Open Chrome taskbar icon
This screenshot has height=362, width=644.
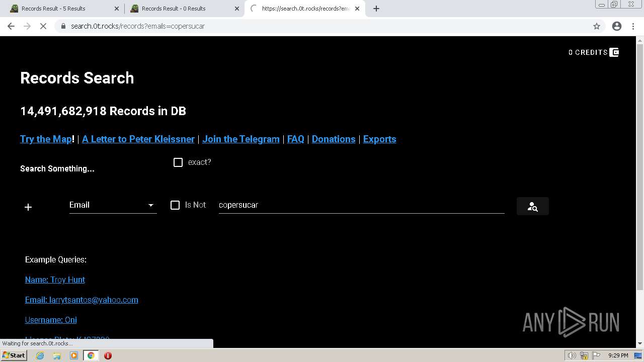[91, 355]
